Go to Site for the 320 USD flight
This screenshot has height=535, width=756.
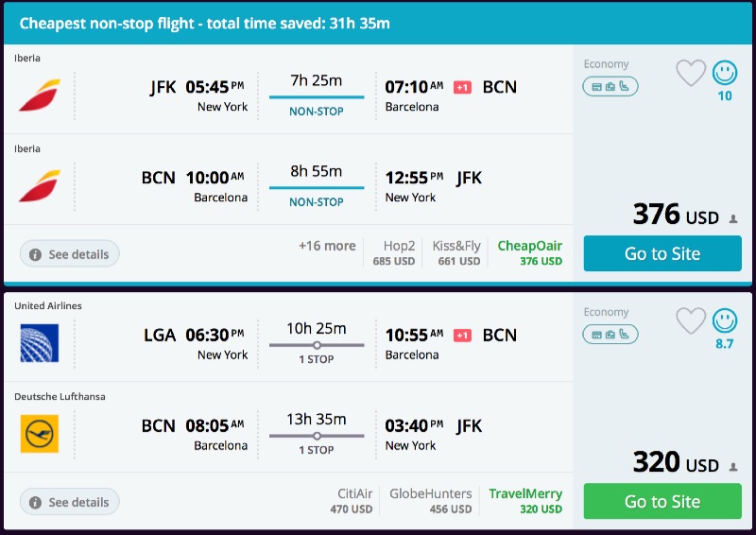pos(662,501)
